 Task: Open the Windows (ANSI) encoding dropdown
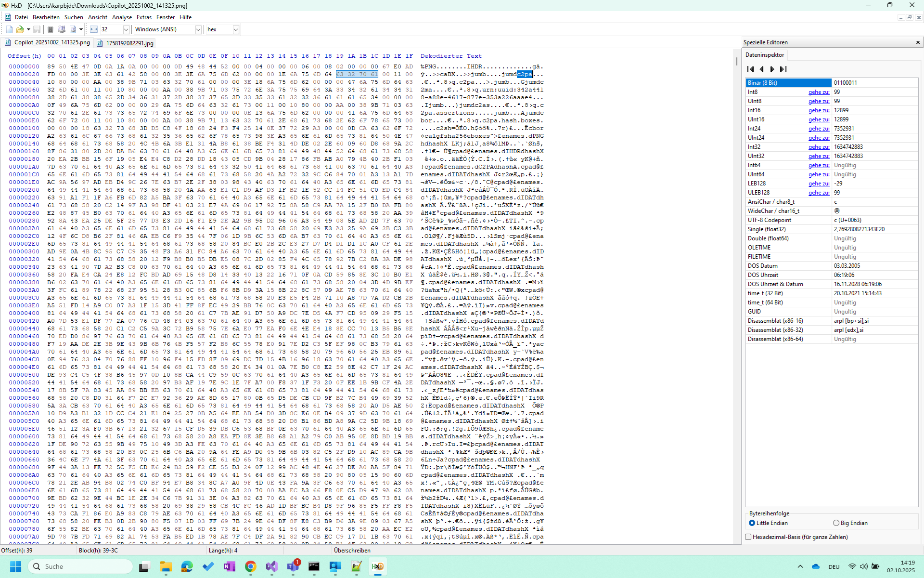click(198, 29)
